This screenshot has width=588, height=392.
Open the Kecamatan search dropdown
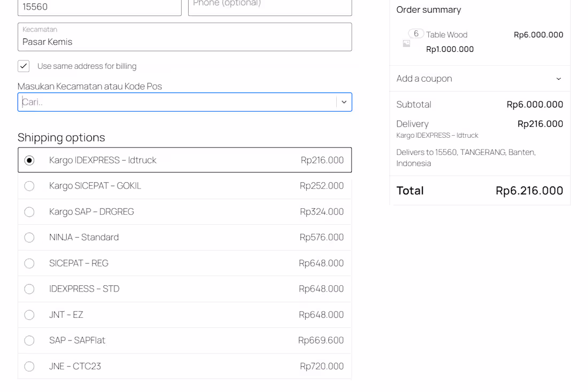coord(184,102)
